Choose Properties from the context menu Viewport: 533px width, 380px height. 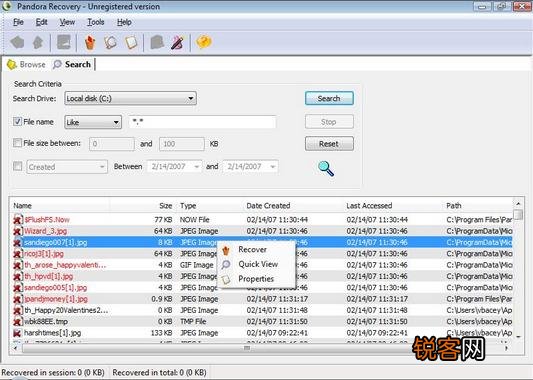[256, 279]
